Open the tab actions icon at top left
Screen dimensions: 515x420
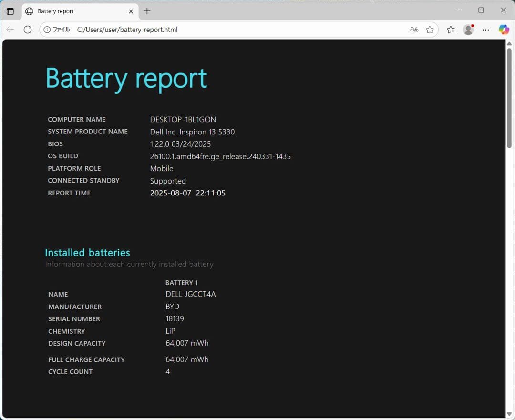pos(10,10)
